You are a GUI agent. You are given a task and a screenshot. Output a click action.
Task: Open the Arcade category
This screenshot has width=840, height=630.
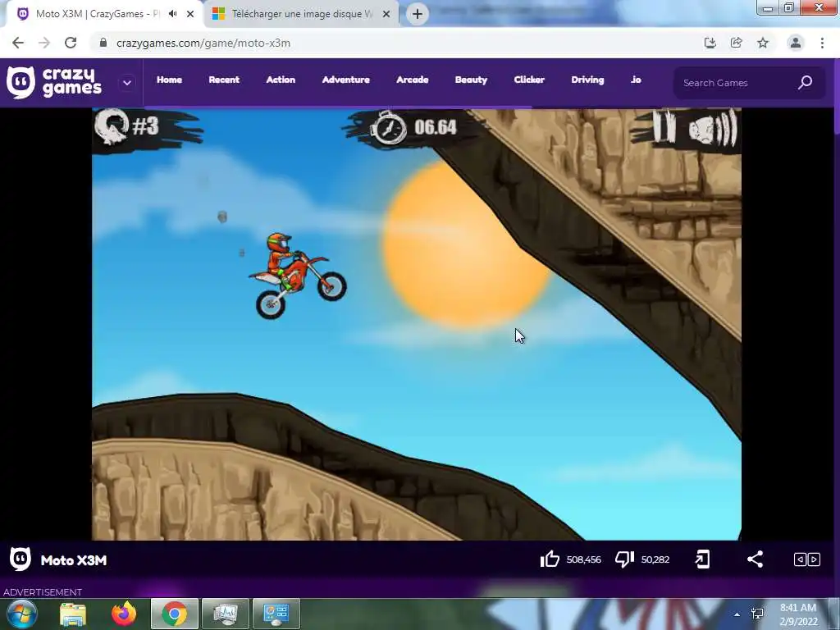(413, 80)
